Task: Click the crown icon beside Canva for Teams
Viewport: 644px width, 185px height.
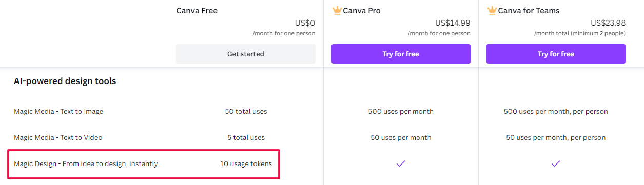Action: (492, 10)
